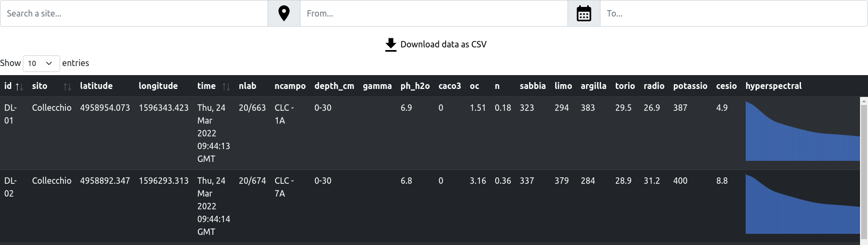Toggle sort arrows on id column
This screenshot has width=868, height=245.
point(19,86)
